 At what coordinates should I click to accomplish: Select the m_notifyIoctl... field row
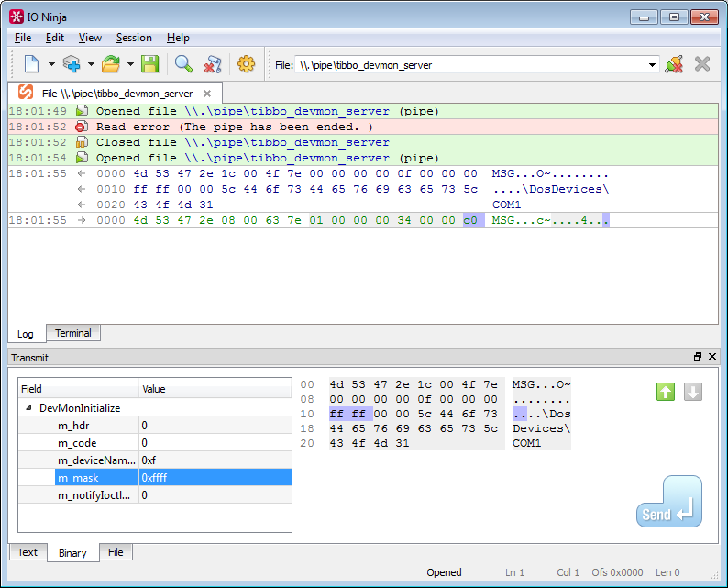[155, 495]
